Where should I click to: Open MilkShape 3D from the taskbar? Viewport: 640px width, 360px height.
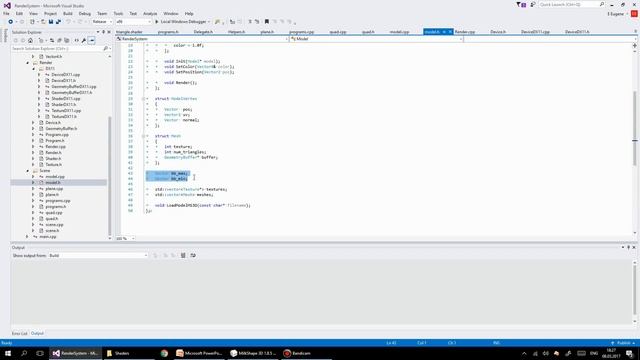tap(253, 353)
